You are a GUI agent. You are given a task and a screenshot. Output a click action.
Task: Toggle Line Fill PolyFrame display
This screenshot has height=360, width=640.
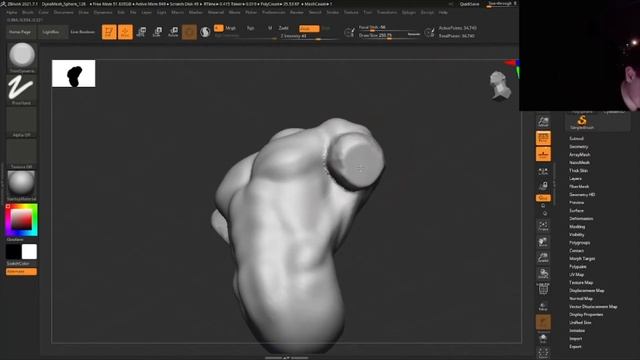(x=543, y=289)
